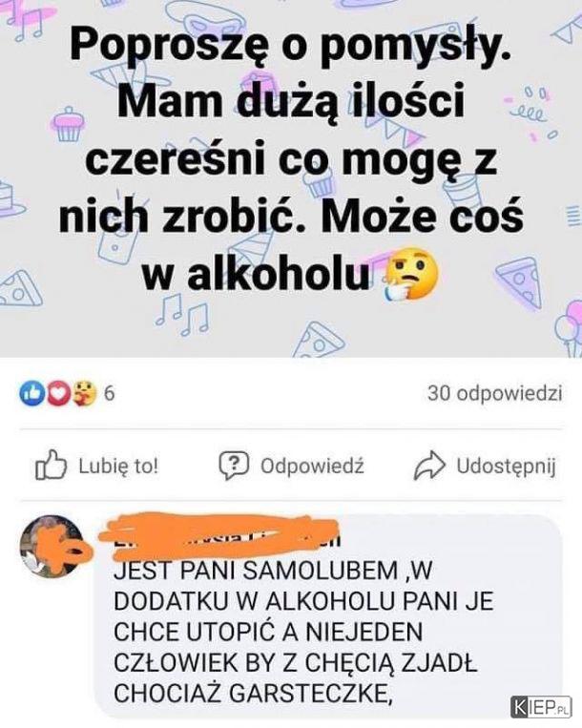582x728 pixels.
Task: Click the Lubię to! label
Action: (x=118, y=466)
